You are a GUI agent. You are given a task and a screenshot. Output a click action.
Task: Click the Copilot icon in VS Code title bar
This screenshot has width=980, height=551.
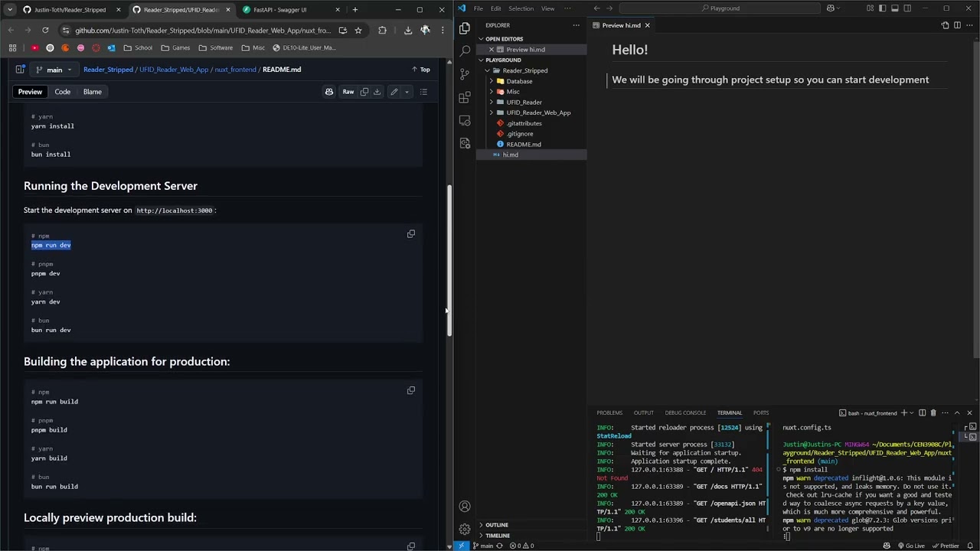(831, 8)
